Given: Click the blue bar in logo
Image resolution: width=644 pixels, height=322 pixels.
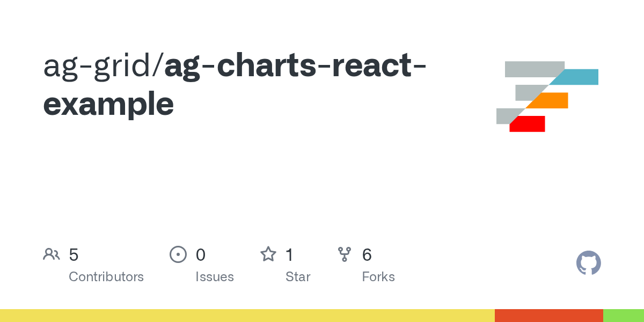Looking at the screenshot, I should tap(574, 77).
